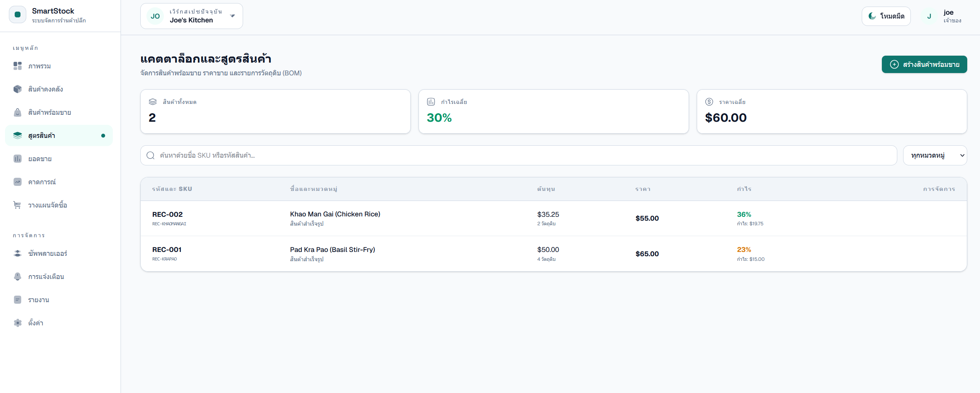Click the สร้างสินค้าพร้อมขาย button

click(924, 65)
